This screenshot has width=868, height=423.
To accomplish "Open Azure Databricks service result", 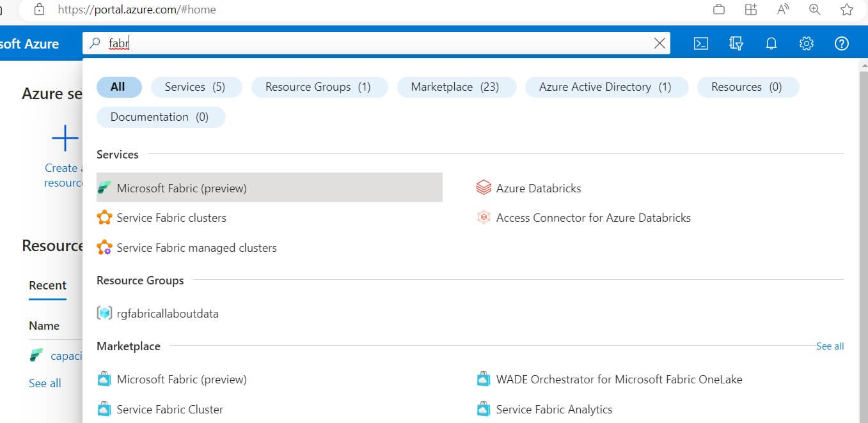I will click(x=538, y=188).
